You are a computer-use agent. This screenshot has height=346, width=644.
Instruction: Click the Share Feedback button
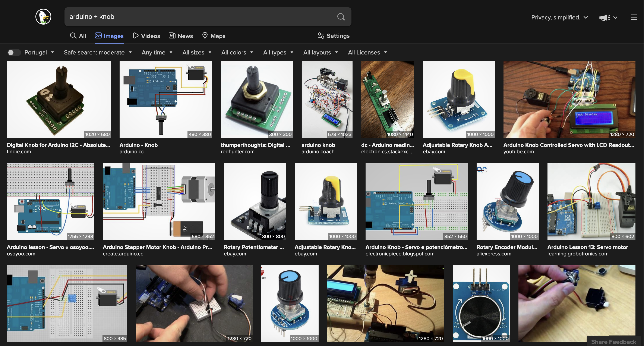613,342
